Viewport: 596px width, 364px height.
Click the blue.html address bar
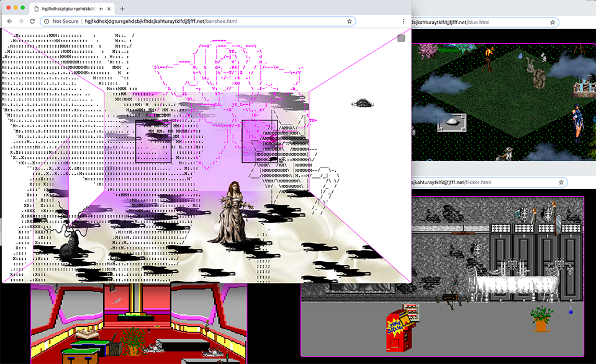(484, 22)
